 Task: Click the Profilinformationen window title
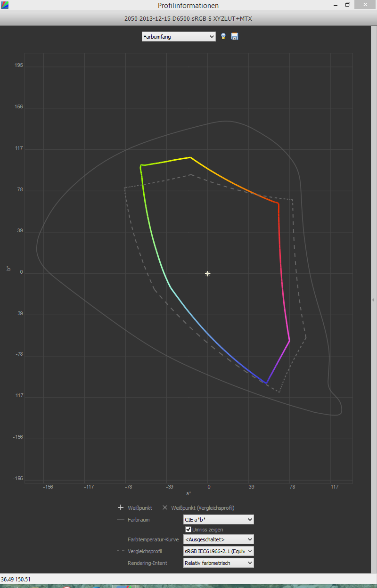click(x=188, y=6)
